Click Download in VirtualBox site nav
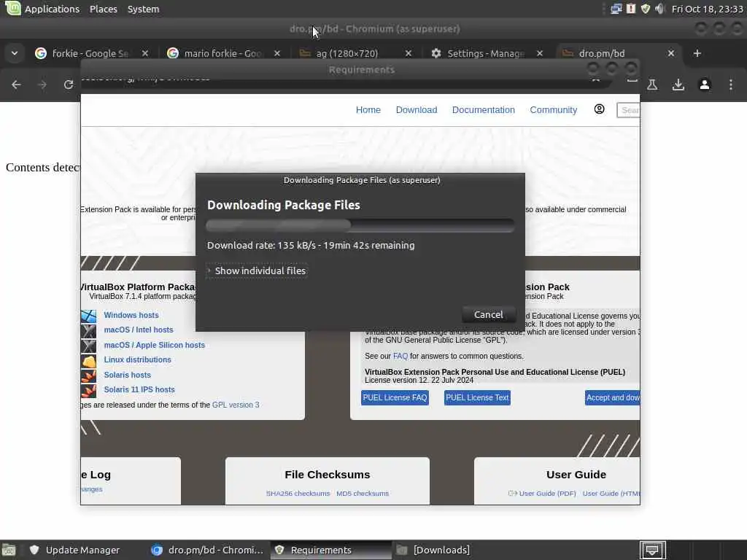 pos(417,110)
